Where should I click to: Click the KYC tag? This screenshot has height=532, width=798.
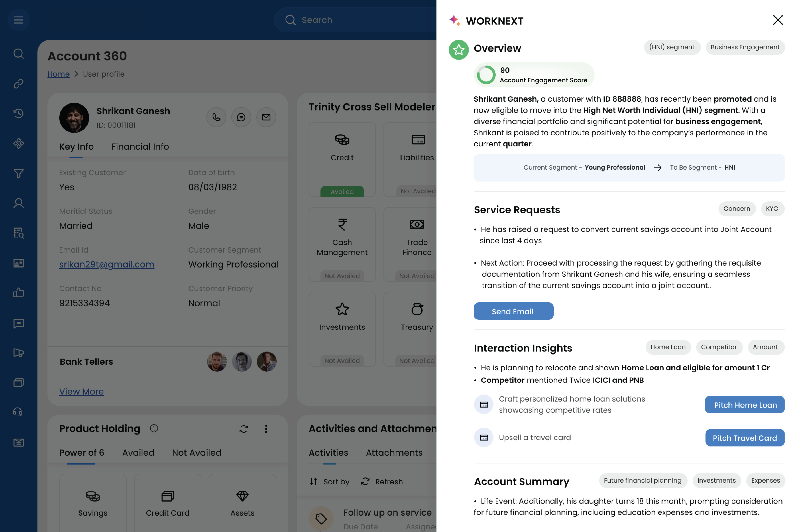pyautogui.click(x=772, y=209)
